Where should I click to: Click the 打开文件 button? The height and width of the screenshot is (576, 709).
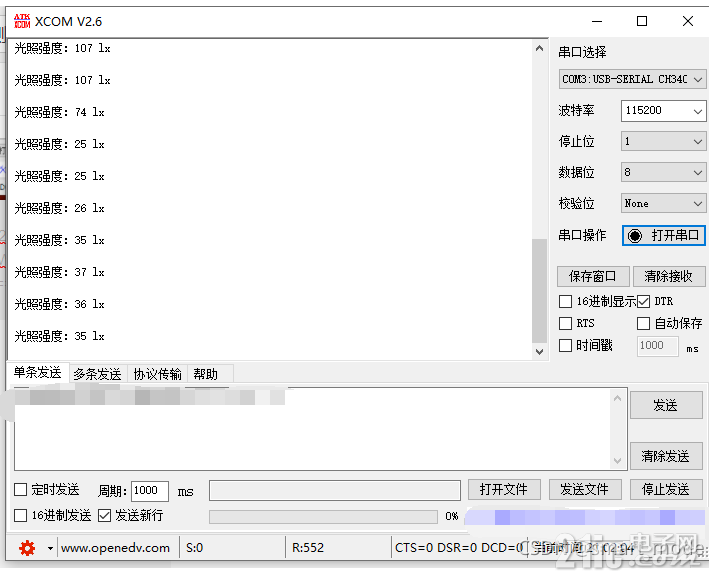(x=504, y=490)
